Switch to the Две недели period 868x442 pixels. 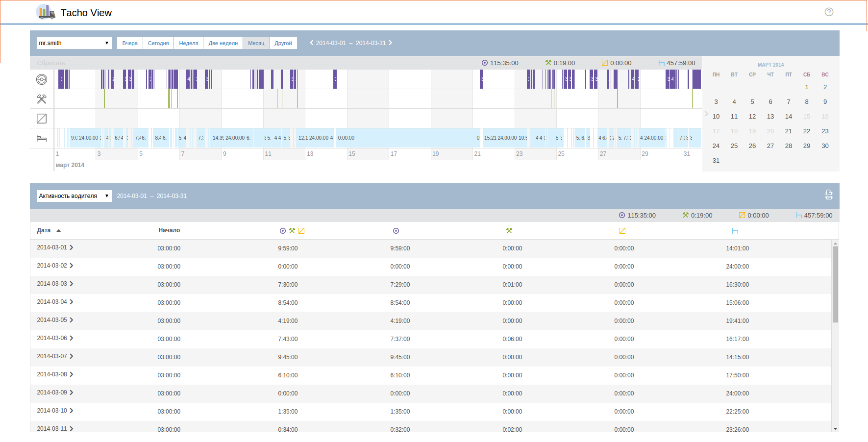tap(223, 43)
